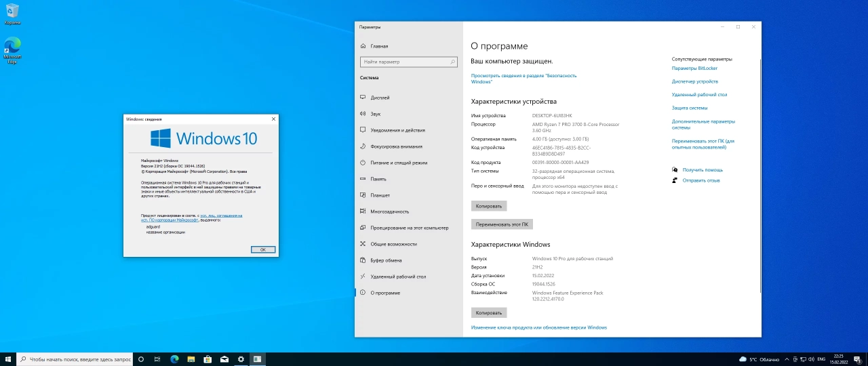Open Удаленный рабочий стол related settings link
The image size is (868, 366).
[x=699, y=95]
